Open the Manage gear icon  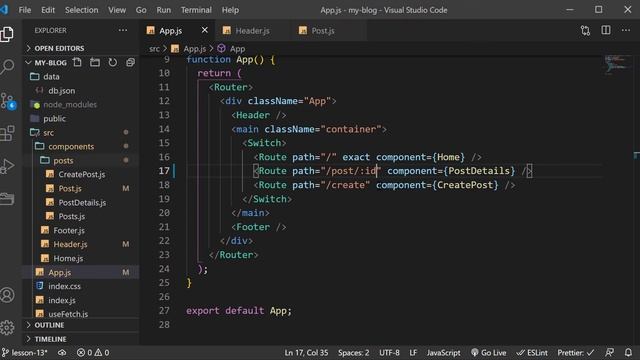[7, 327]
